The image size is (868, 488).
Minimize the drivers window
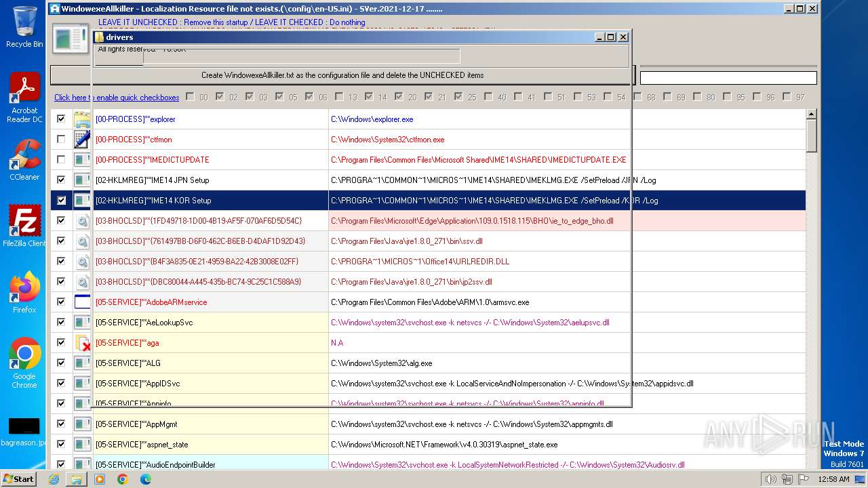coord(598,37)
